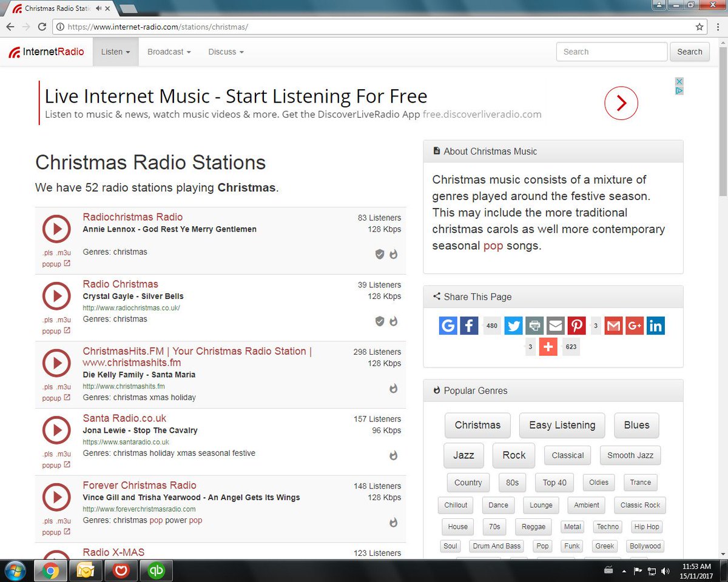Open Chrome from the Windows taskbar

50,571
